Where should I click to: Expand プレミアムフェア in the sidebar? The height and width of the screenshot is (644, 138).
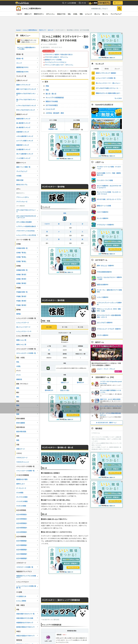tap(27, 171)
